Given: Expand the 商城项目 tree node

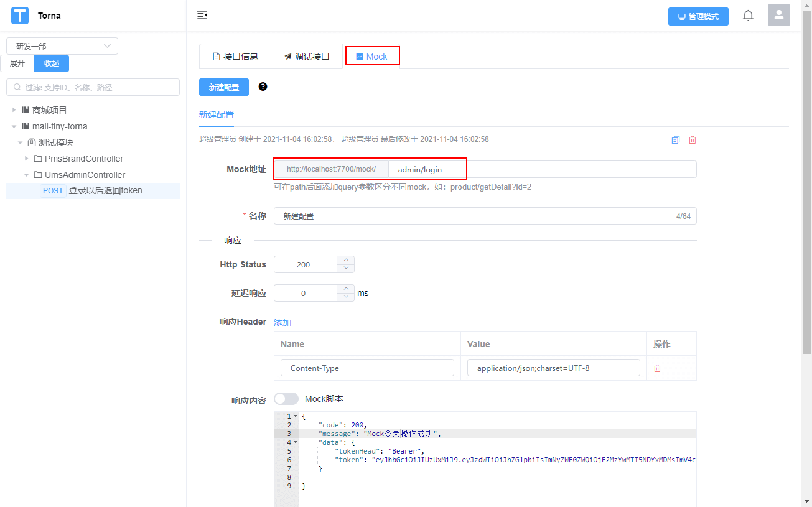Looking at the screenshot, I should (x=14, y=110).
